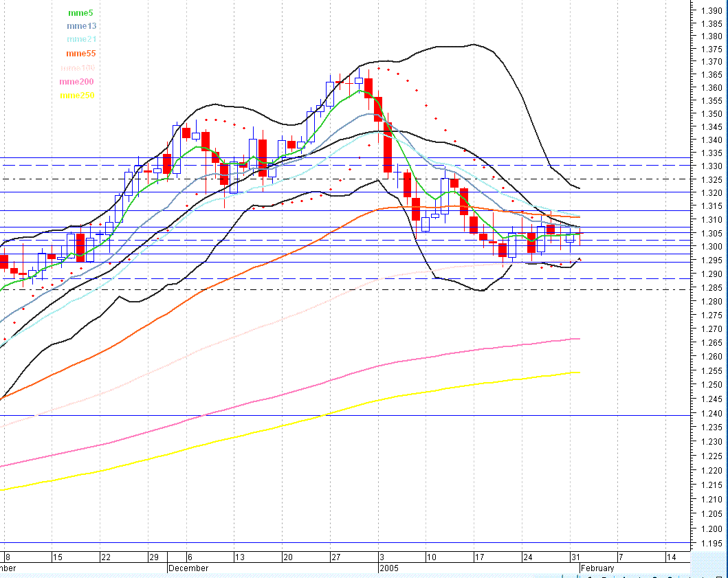
Task: Select the mme13 legend label
Action: click(81, 26)
